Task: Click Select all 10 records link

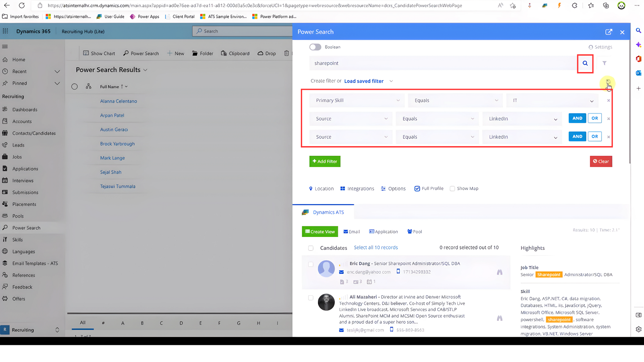Action: tap(376, 248)
